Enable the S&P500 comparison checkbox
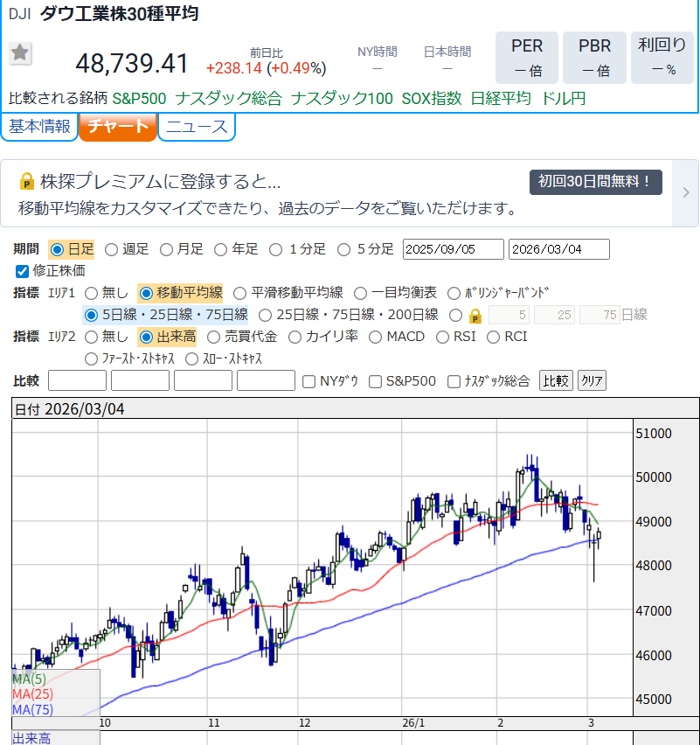This screenshot has width=700, height=745. click(x=376, y=381)
